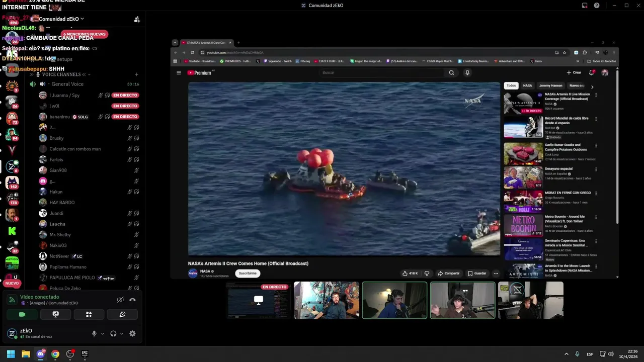Open the activities launcher button
Screen dimensions: 644x362
89,314
